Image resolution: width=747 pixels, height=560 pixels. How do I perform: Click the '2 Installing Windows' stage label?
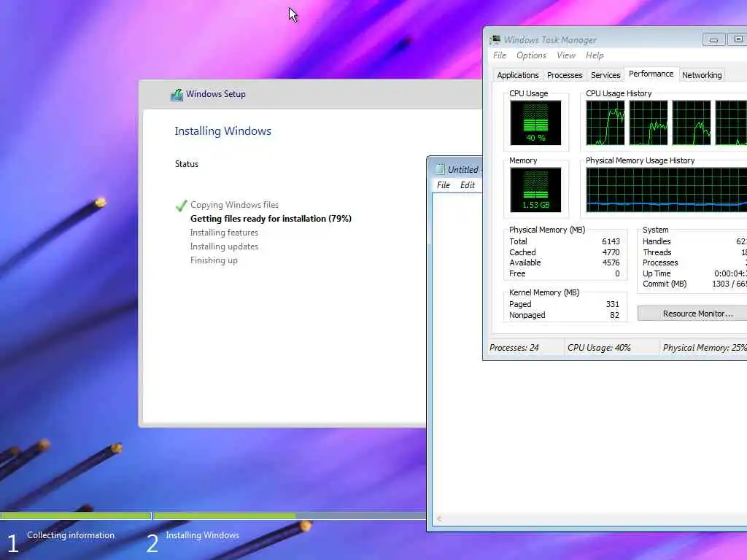click(193, 540)
